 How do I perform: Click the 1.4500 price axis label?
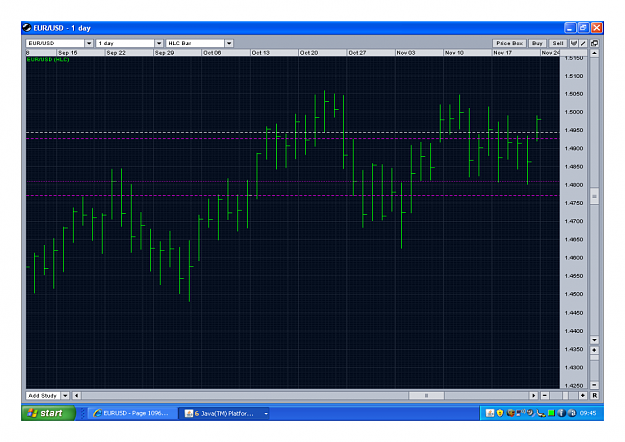(574, 294)
